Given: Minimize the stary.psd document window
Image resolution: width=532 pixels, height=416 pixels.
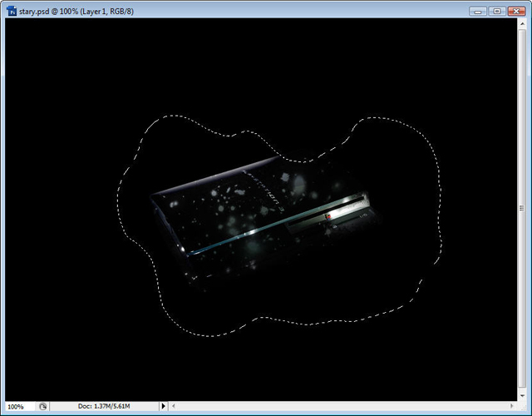Looking at the screenshot, I should pyautogui.click(x=478, y=11).
